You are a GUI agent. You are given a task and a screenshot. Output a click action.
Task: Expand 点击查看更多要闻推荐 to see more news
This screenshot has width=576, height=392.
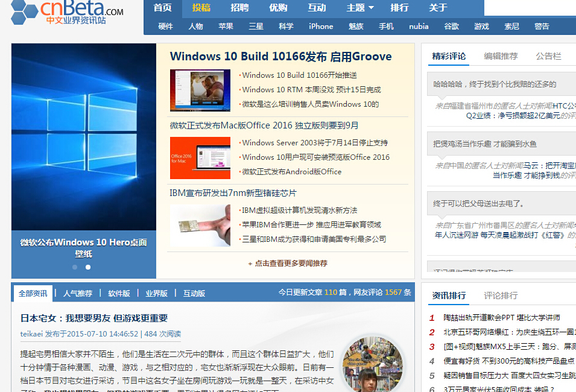(x=288, y=264)
